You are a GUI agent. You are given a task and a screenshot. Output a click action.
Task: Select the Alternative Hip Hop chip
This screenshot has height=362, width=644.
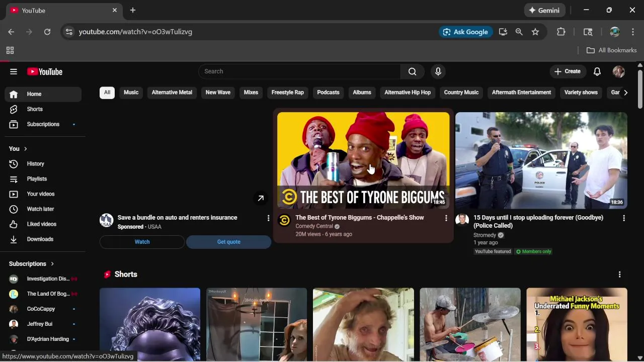[408, 93]
